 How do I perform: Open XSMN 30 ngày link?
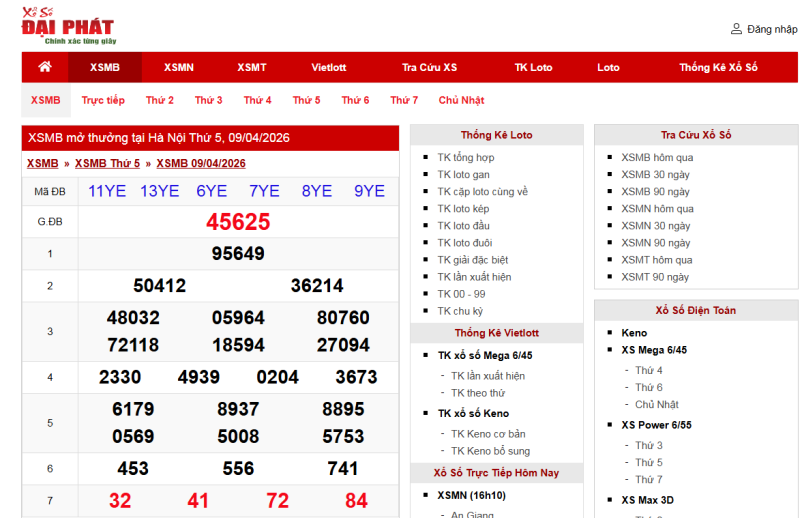tap(656, 226)
